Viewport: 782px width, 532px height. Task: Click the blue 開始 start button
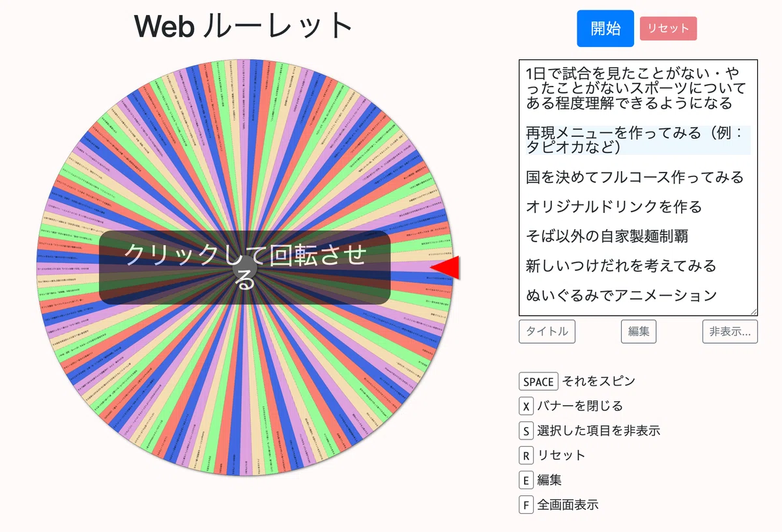(x=605, y=29)
